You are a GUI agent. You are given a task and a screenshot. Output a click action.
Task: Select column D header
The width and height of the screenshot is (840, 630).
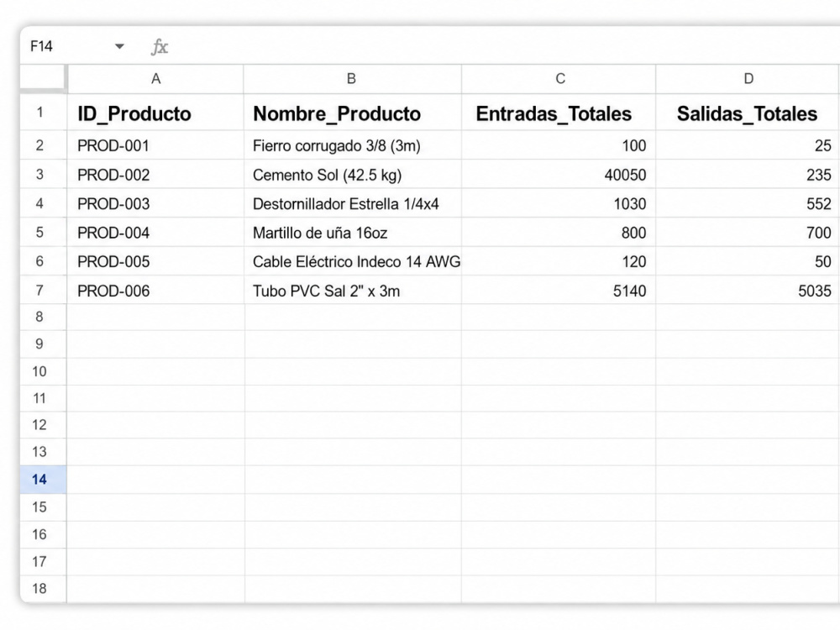(748, 79)
